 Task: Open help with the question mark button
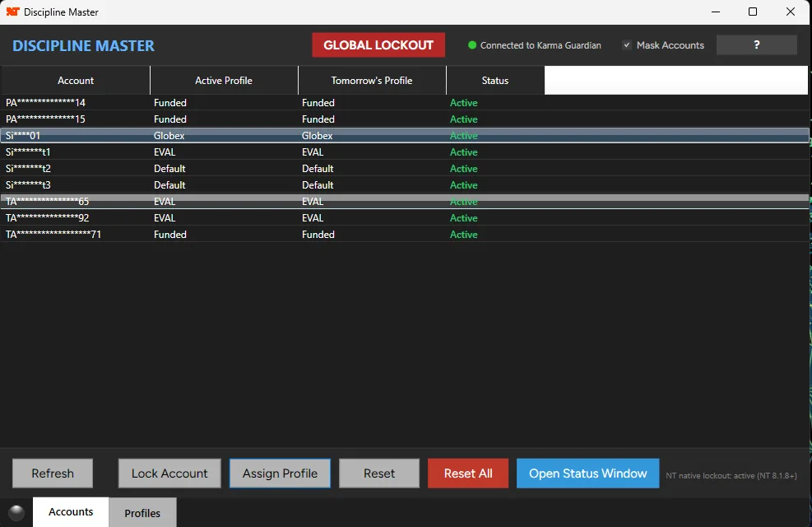pos(757,45)
